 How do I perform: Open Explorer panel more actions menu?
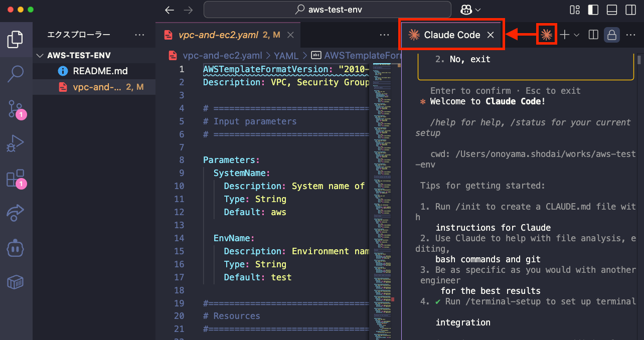(x=140, y=35)
